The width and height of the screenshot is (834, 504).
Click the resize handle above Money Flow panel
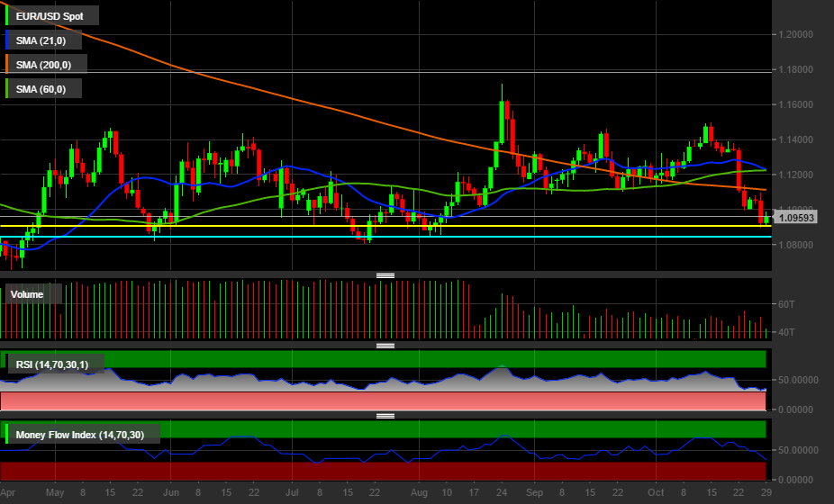[x=385, y=416]
